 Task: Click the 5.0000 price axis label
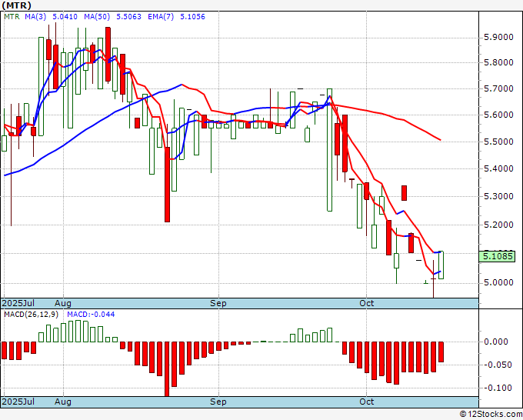tap(498, 282)
